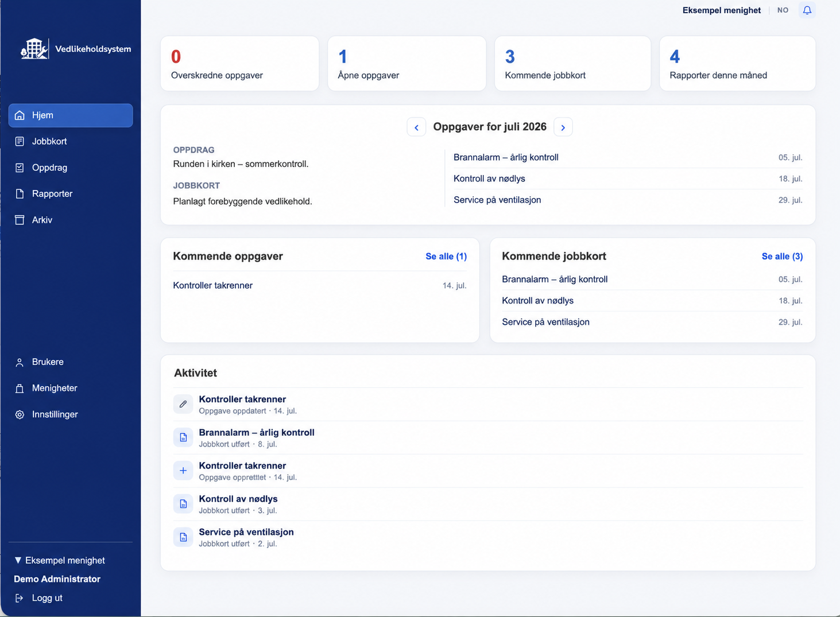
Task: Open the Innstillinger menu item
Action: [x=71, y=414]
